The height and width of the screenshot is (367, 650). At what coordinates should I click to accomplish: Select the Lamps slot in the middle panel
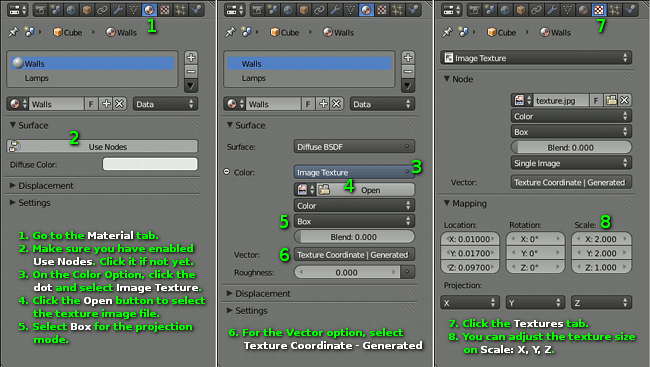coord(310,78)
